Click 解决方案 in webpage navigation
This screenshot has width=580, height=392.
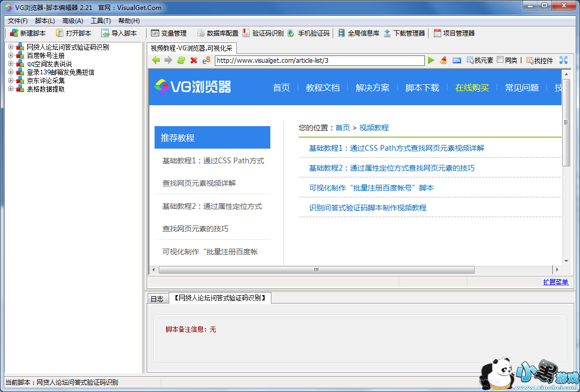(373, 87)
